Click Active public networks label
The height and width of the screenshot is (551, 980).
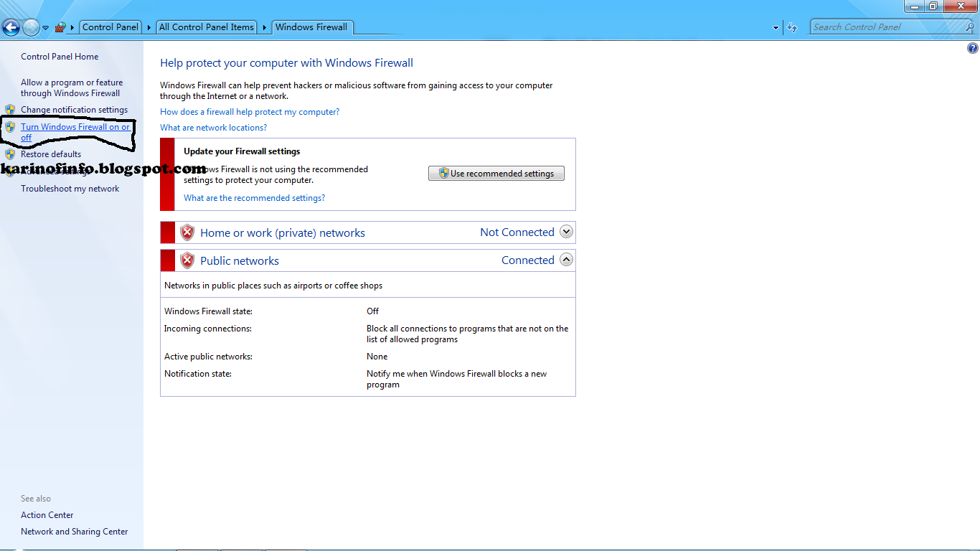coord(208,357)
